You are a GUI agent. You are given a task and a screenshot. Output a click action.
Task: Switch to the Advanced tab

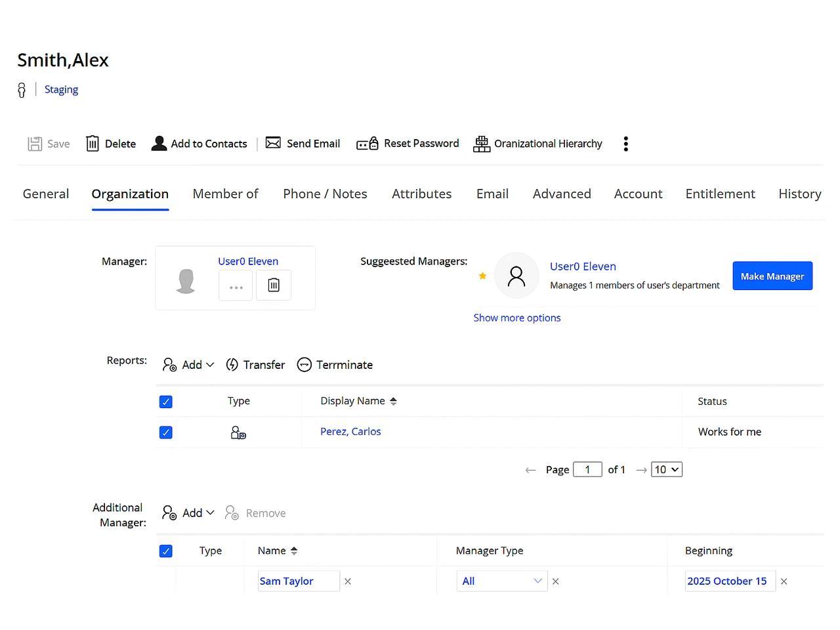pyautogui.click(x=562, y=194)
